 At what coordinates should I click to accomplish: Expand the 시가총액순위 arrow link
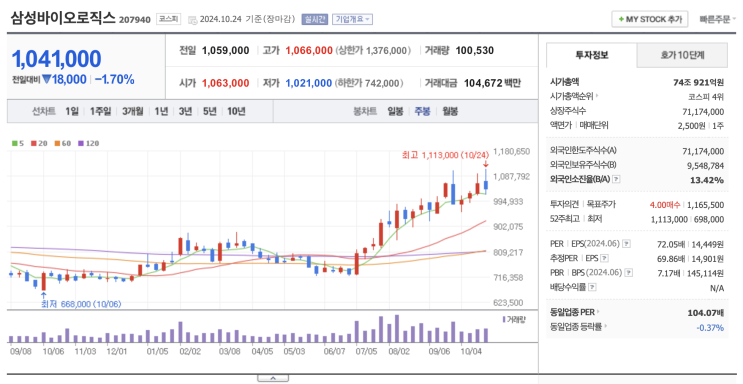597,96
